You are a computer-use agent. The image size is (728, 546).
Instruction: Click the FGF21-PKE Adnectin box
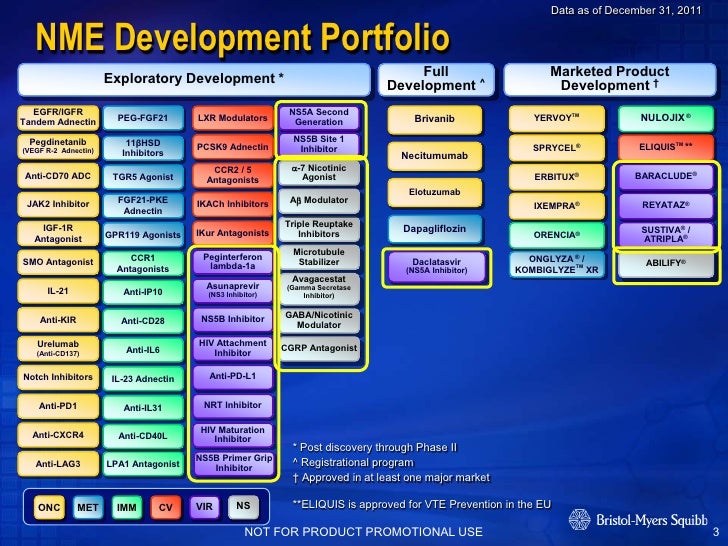[143, 205]
